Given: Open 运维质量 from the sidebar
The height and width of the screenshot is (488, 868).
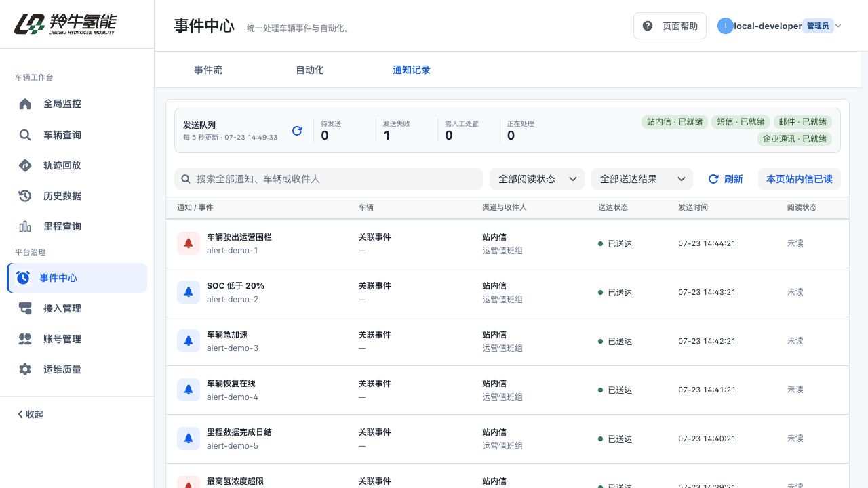Looking at the screenshot, I should coord(77,369).
